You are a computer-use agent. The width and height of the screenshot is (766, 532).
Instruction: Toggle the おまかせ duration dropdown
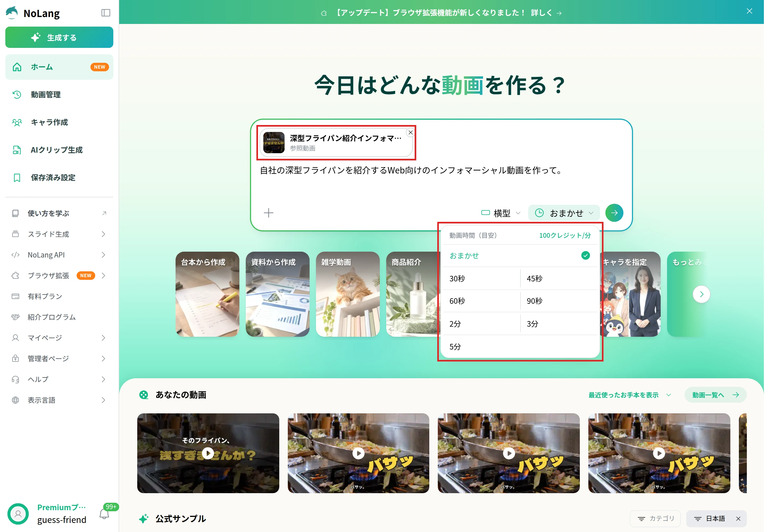[x=564, y=213]
